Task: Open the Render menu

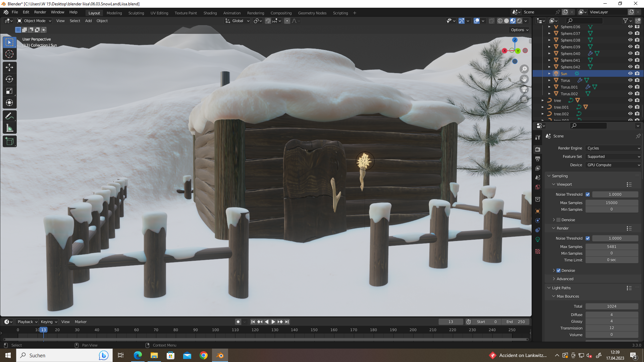Action: click(x=40, y=12)
